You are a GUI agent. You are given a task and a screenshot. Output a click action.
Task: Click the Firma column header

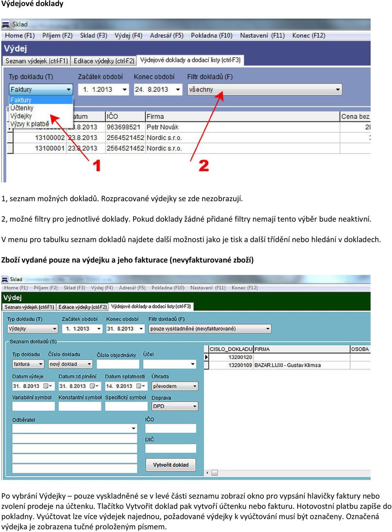click(243, 116)
